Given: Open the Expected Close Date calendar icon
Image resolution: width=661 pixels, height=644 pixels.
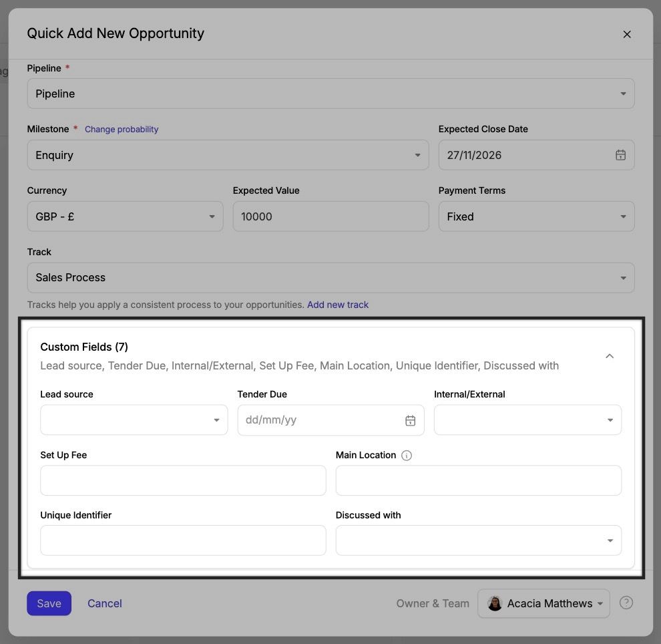Looking at the screenshot, I should pyautogui.click(x=620, y=155).
